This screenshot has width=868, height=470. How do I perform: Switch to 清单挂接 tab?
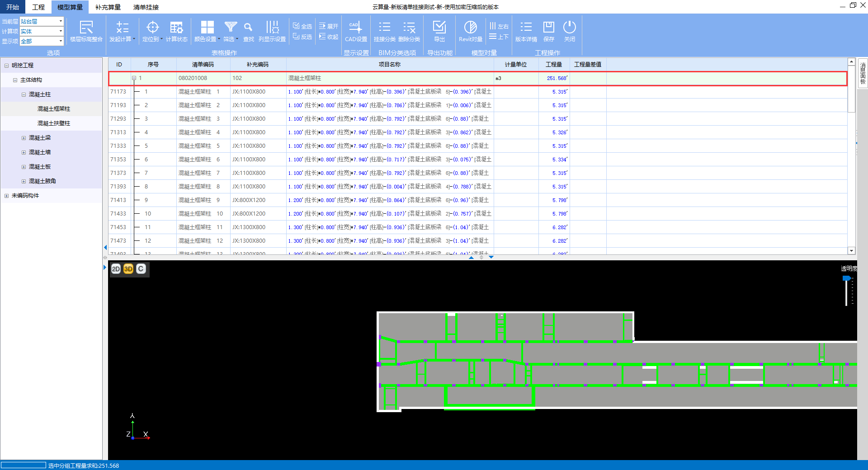[146, 7]
